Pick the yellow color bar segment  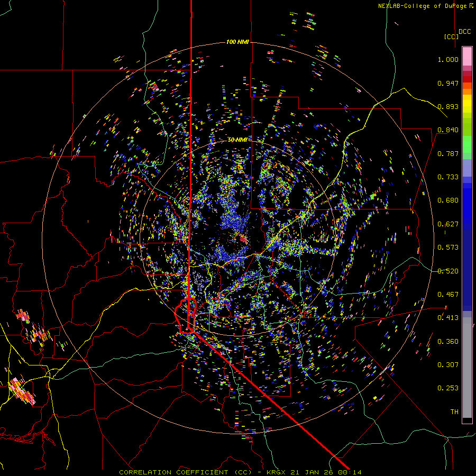467,104
